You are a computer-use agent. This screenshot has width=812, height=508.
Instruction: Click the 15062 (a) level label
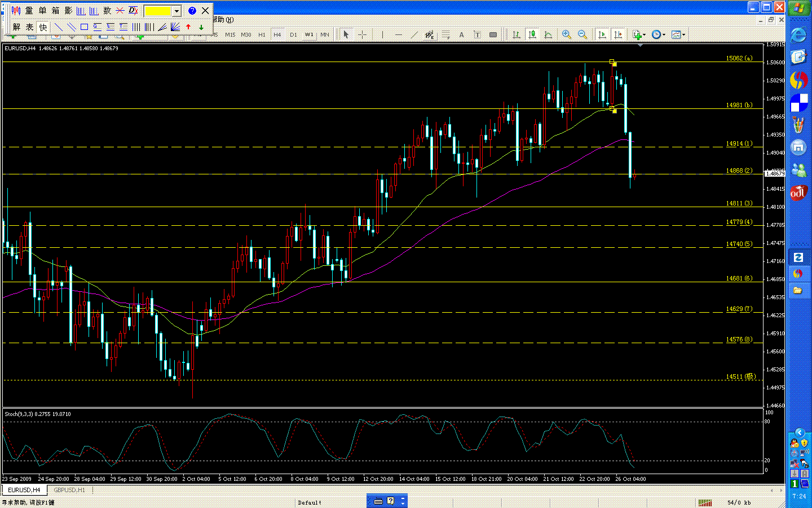tap(739, 58)
